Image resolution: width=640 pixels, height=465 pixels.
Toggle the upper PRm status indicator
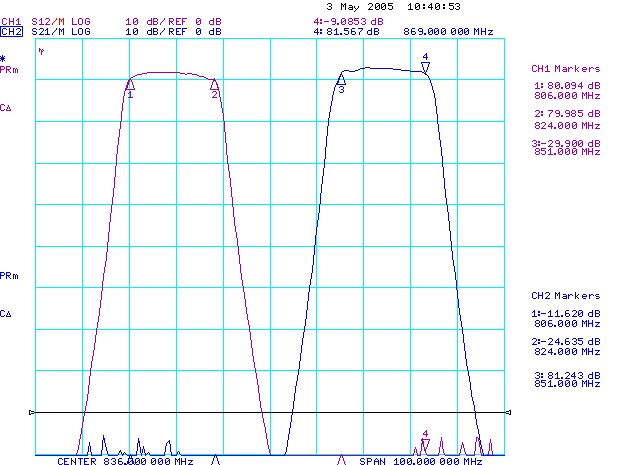(8, 71)
